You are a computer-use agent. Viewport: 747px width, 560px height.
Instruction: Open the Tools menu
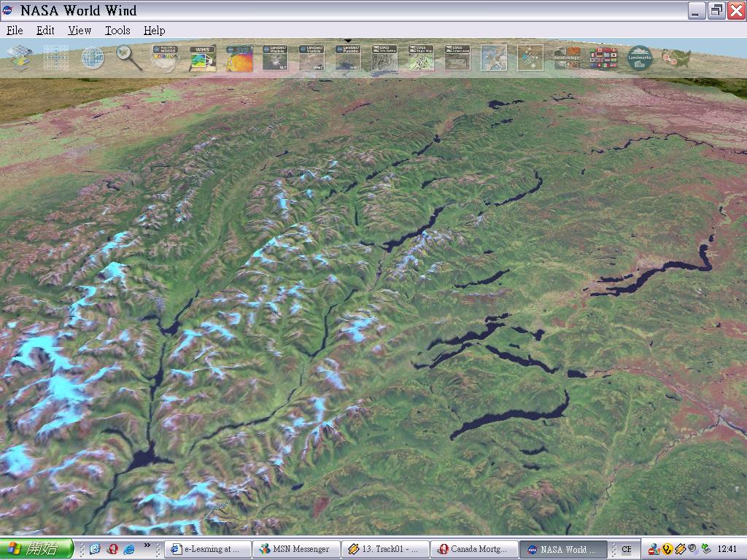tap(117, 31)
